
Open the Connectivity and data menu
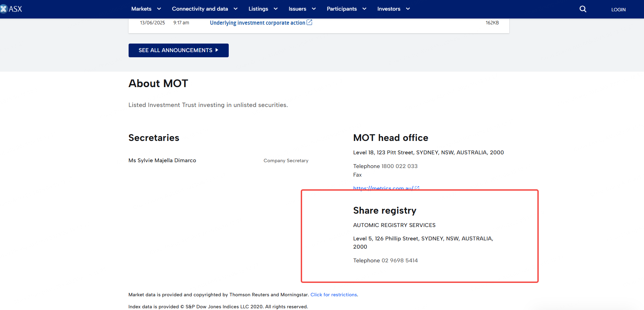point(200,9)
